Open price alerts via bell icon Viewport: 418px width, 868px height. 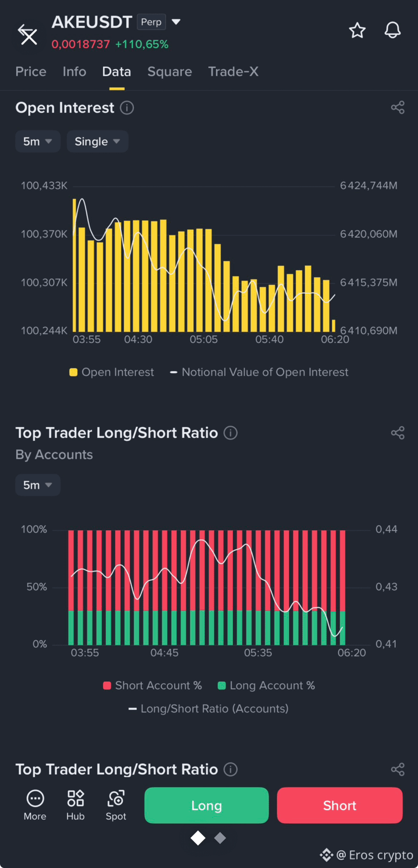tap(393, 30)
